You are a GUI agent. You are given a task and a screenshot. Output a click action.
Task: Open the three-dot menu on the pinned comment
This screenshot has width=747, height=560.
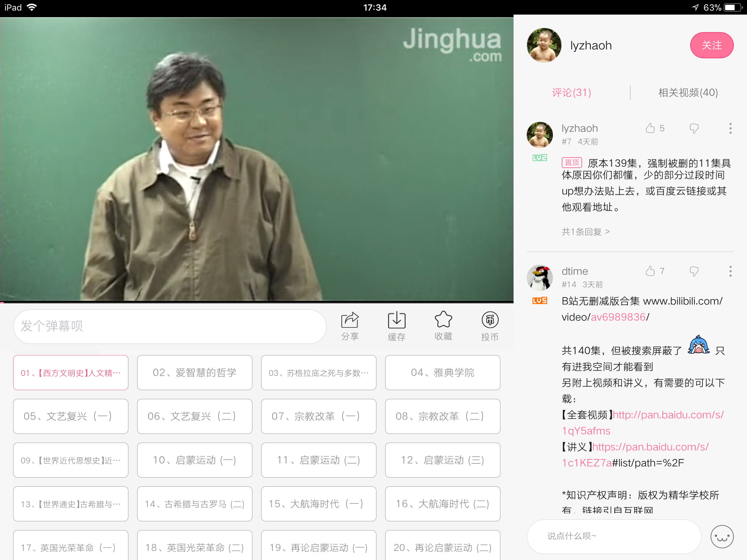tap(730, 128)
